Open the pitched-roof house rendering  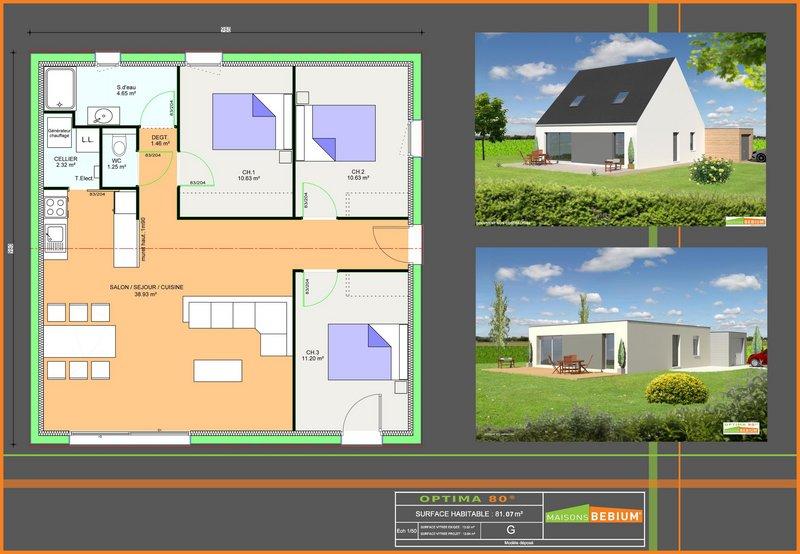[x=619, y=129]
